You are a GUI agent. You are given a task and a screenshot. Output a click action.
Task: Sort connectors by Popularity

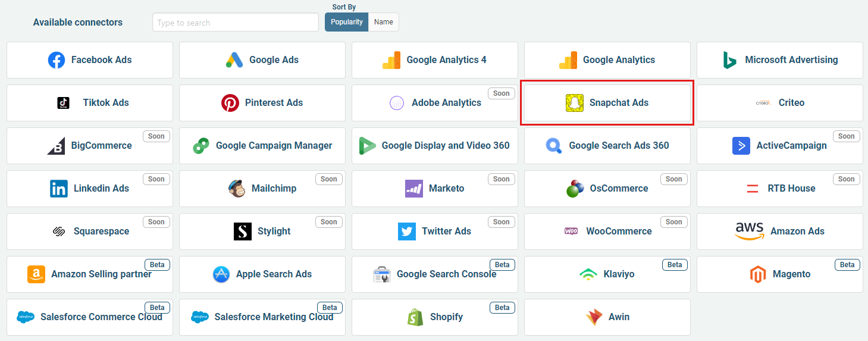pyautogui.click(x=347, y=22)
